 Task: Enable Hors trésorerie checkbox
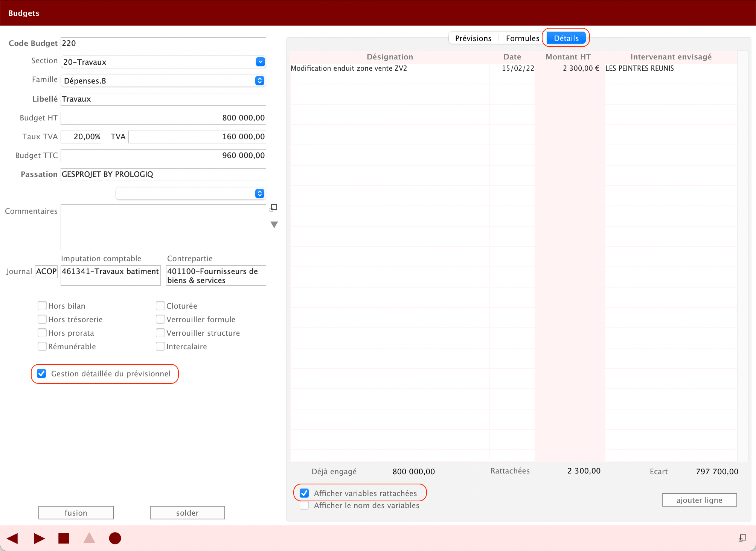pyautogui.click(x=42, y=319)
